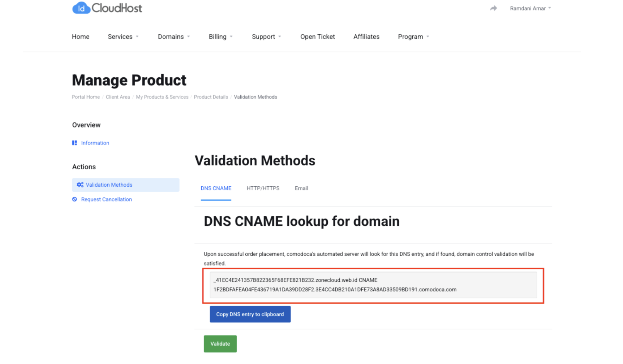Open the Product Details breadcrumb link
The height and width of the screenshot is (364, 623).
pos(211,97)
